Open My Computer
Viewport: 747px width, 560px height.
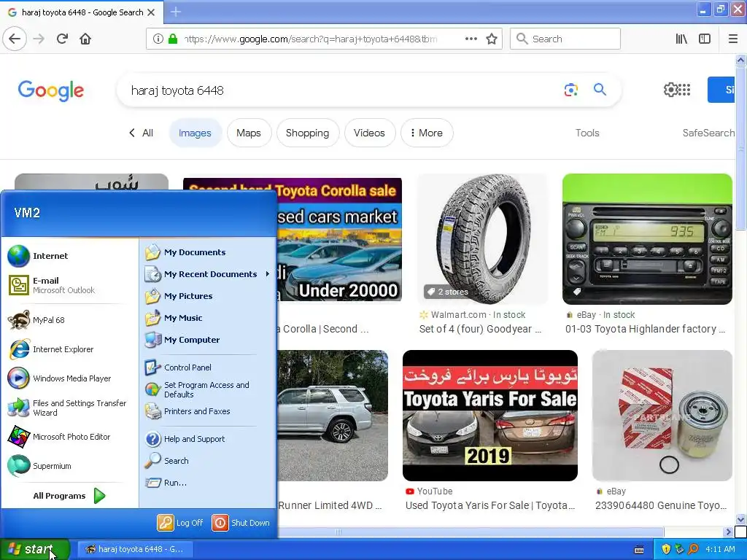[208, 340]
